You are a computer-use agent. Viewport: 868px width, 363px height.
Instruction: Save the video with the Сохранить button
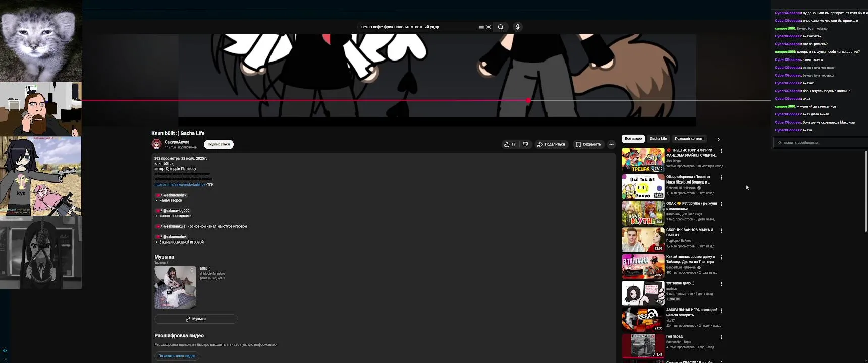588,144
